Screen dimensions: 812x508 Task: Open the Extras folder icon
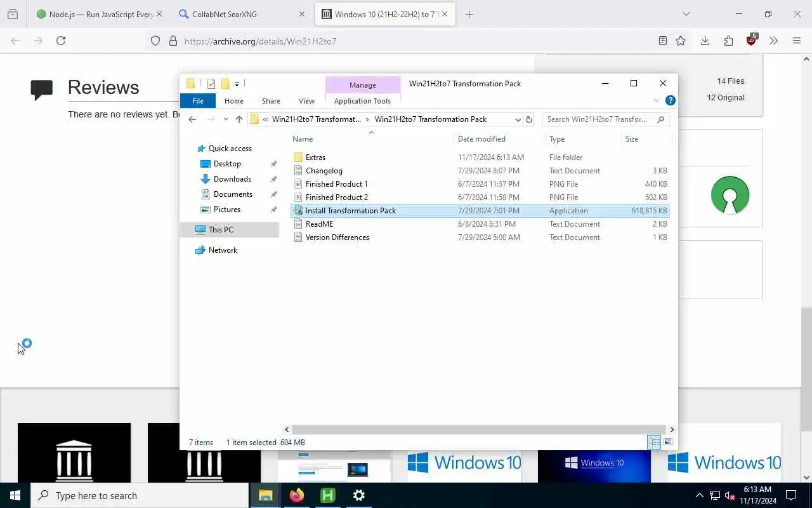click(x=298, y=157)
